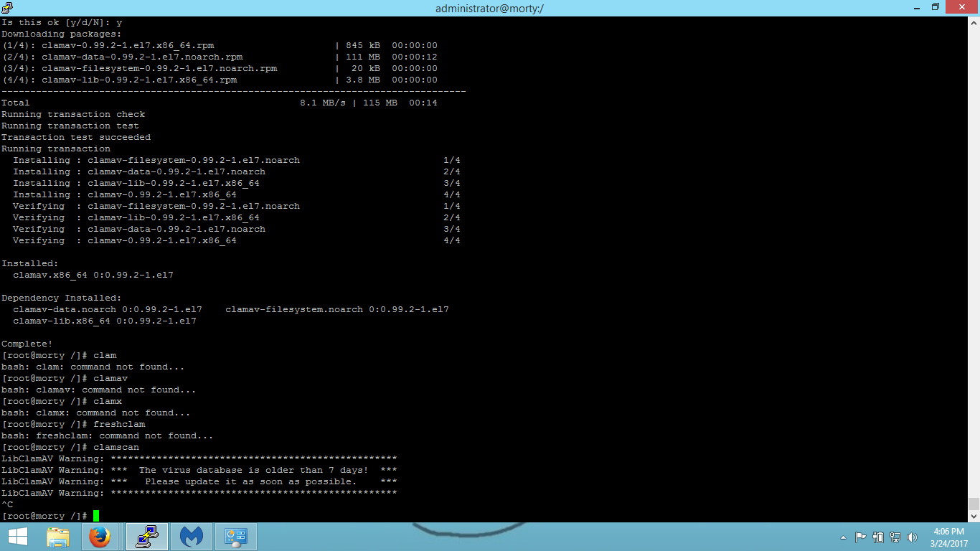Screen dimensions: 980x551
Task: Click the '^C' interrupt line
Action: (7, 504)
